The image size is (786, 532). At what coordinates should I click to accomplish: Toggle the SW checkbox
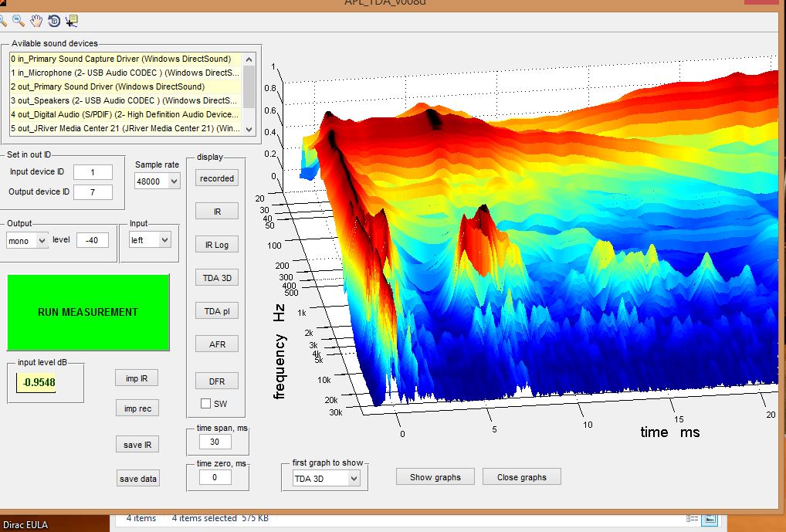pos(205,403)
